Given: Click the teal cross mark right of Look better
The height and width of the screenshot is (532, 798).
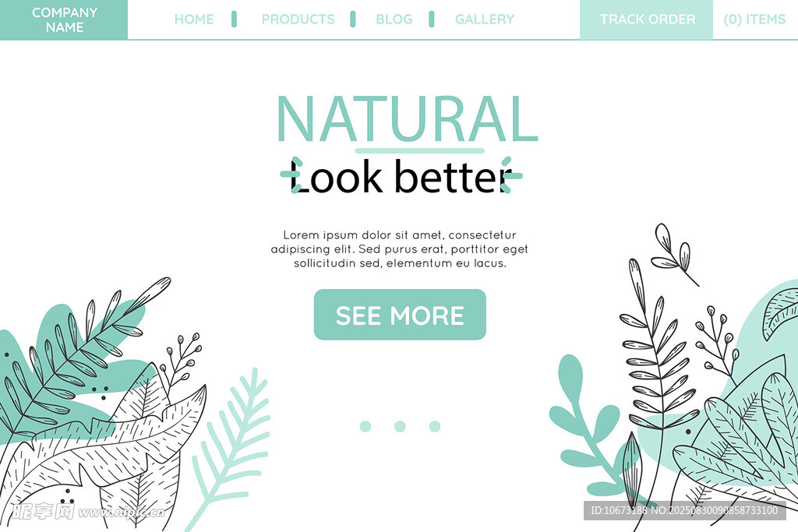Looking at the screenshot, I should point(510,175).
